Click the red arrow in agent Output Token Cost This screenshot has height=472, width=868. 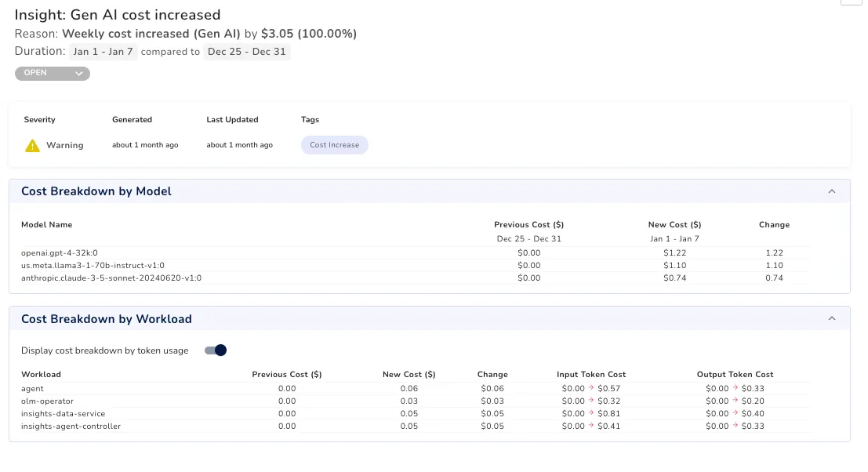coord(735,388)
